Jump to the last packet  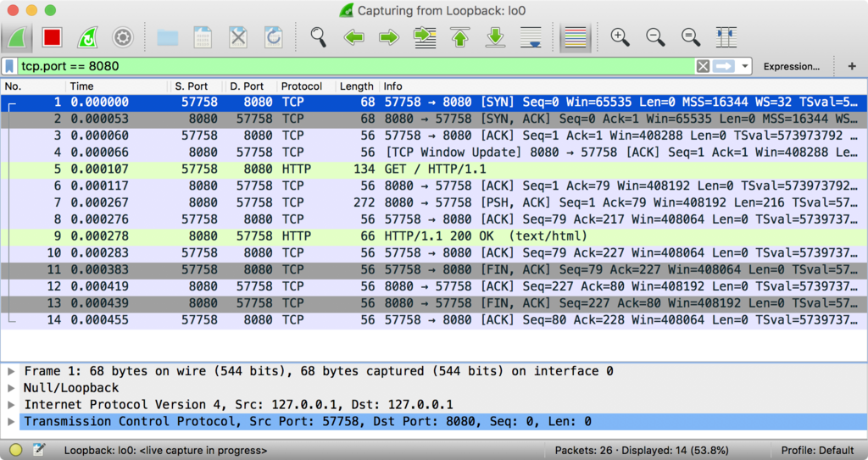(495, 37)
